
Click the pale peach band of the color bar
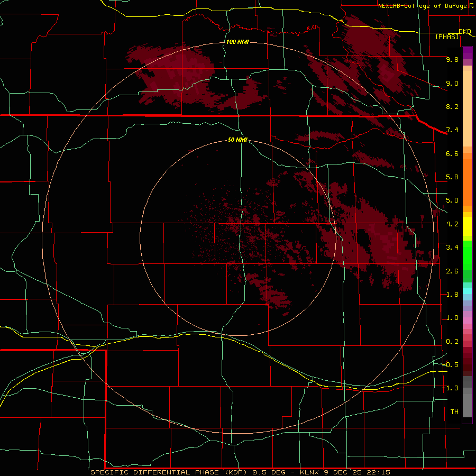467,108
